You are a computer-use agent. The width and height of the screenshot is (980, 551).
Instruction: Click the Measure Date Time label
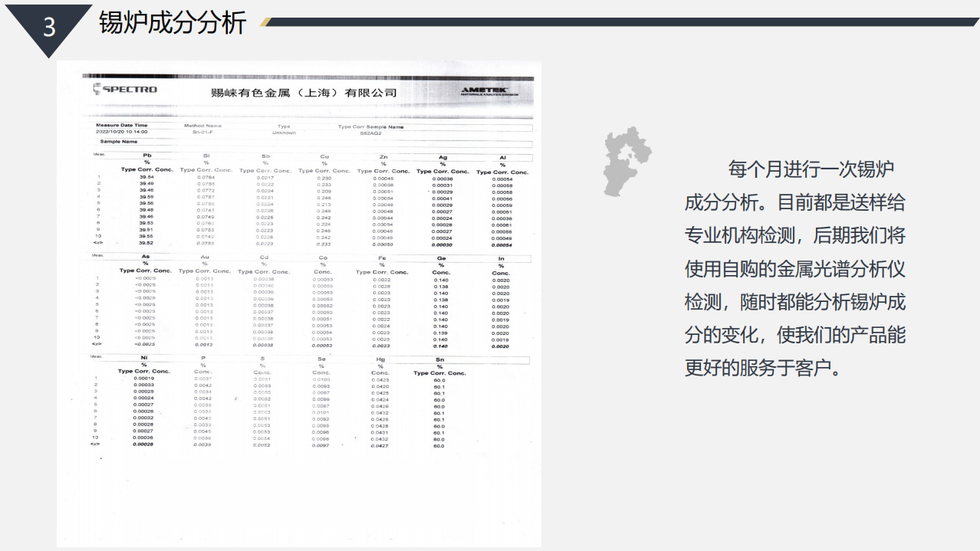pos(121,125)
